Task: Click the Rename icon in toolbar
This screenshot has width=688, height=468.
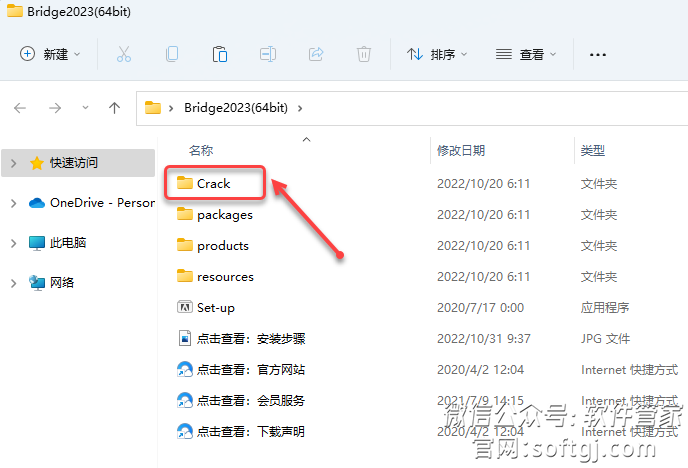Action: (268, 54)
